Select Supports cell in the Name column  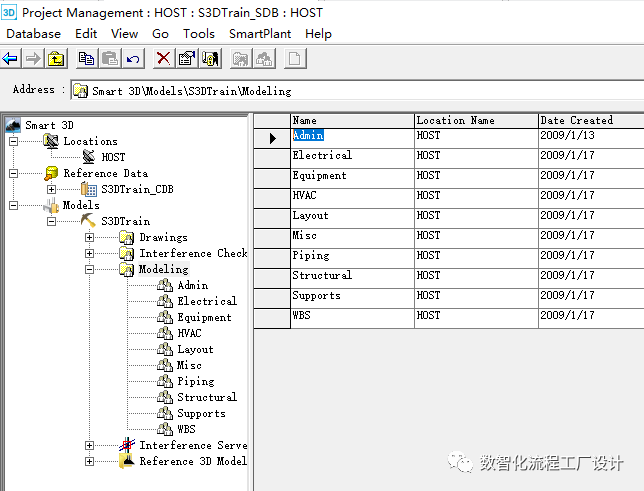352,298
